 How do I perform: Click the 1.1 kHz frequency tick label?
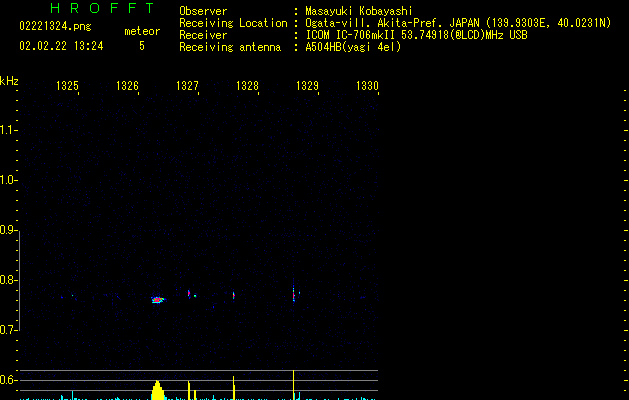(x=8, y=130)
